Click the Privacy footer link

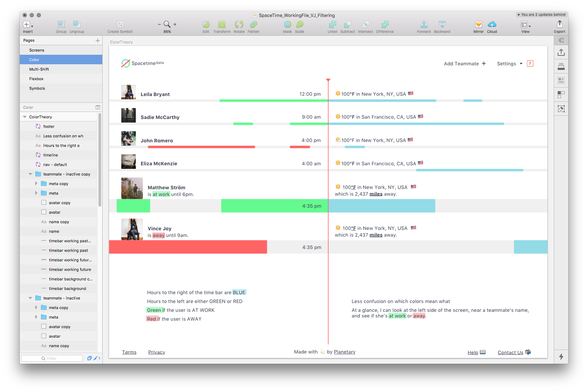point(157,352)
